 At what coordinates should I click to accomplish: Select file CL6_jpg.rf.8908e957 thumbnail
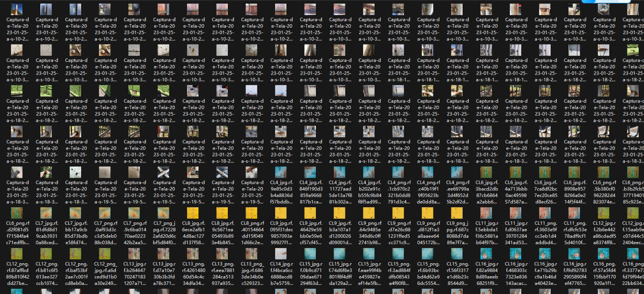575,172
